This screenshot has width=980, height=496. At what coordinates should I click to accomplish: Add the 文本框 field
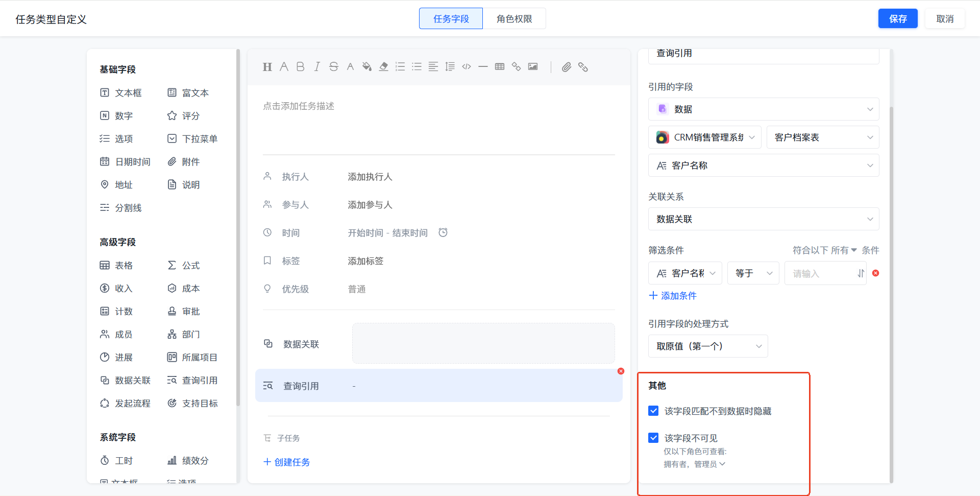pos(121,93)
